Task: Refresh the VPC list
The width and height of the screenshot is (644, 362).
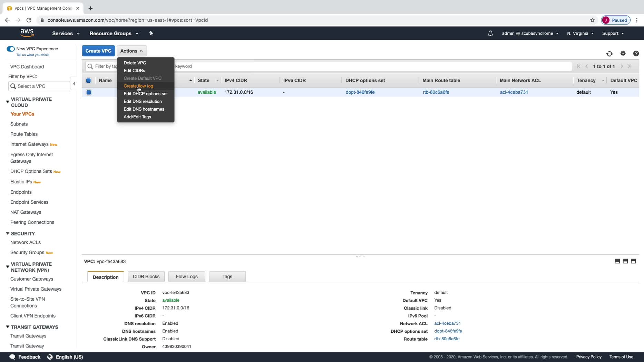Action: click(x=609, y=53)
